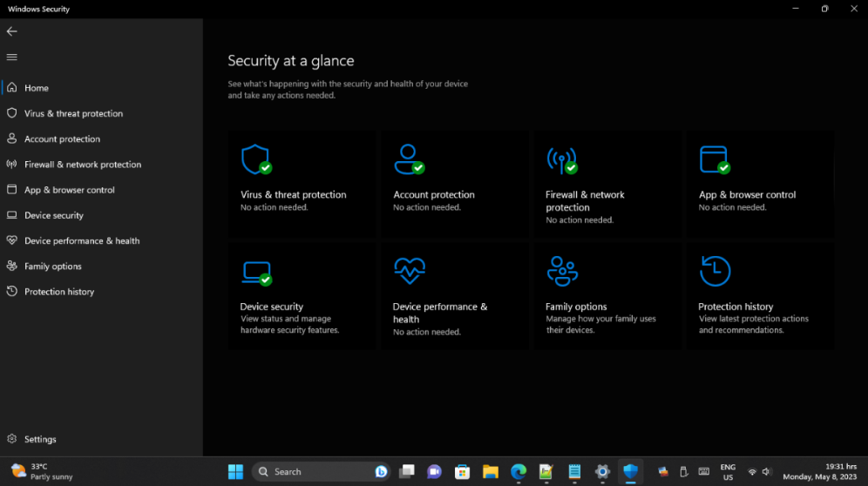The height and width of the screenshot is (486, 868).
Task: Open the Wi-Fi network tray icon
Action: tap(752, 472)
